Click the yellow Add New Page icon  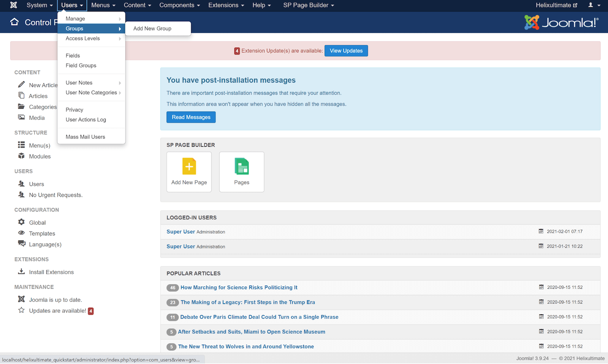point(189,166)
